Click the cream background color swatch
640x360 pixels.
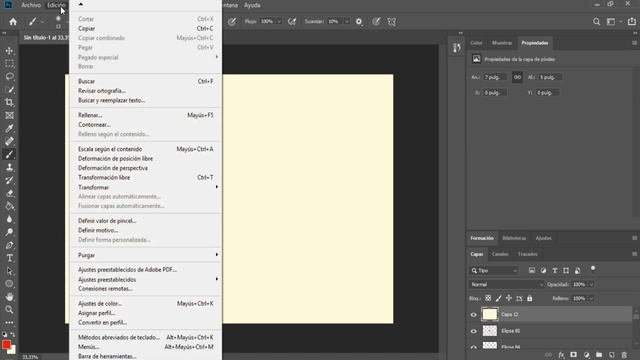pyautogui.click(x=13, y=351)
